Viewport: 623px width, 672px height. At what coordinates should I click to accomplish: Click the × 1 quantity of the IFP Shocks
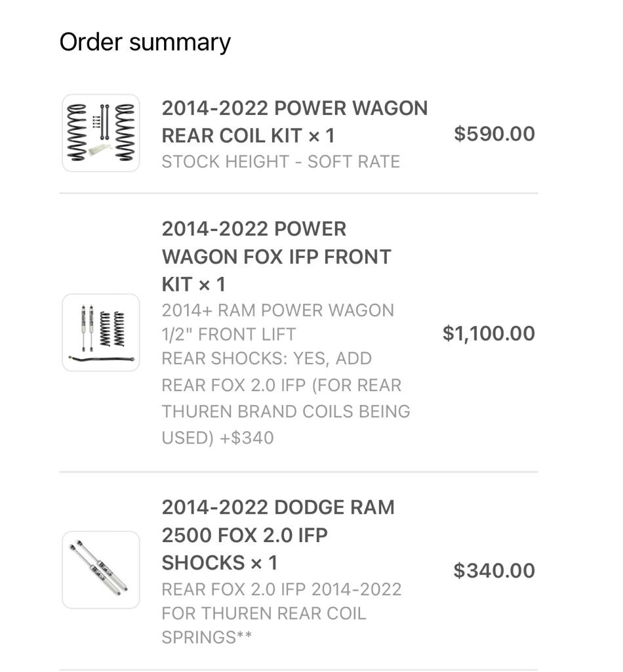(264, 563)
